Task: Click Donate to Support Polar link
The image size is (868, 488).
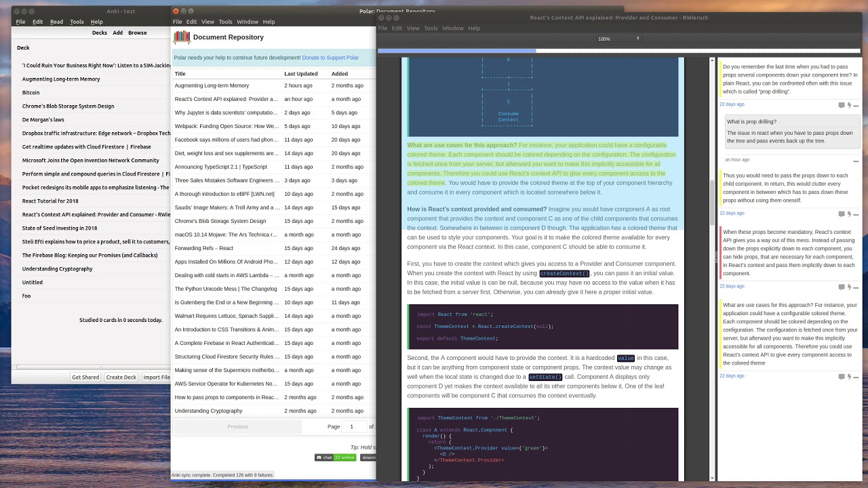Action: 330,58
